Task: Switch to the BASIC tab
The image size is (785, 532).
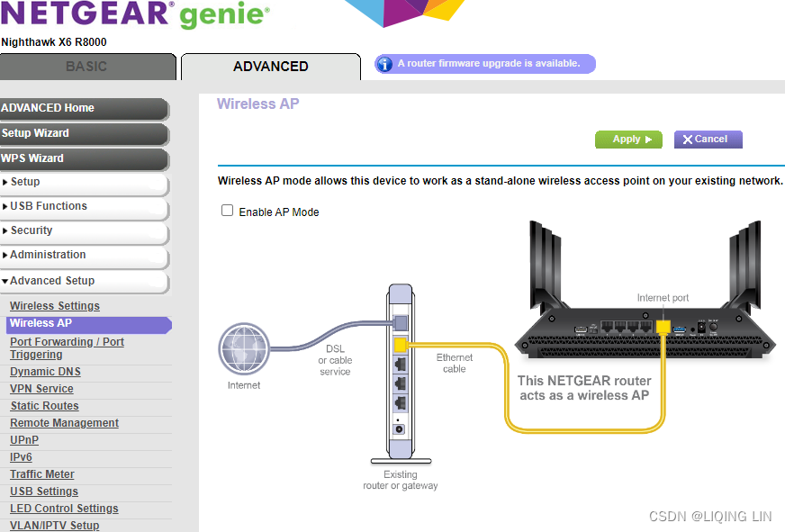Action: pos(87,66)
